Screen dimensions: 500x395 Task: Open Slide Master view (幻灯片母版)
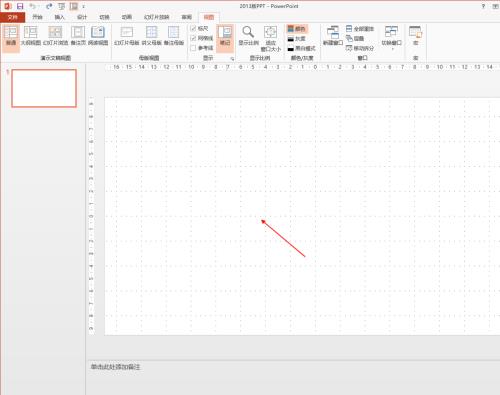126,36
